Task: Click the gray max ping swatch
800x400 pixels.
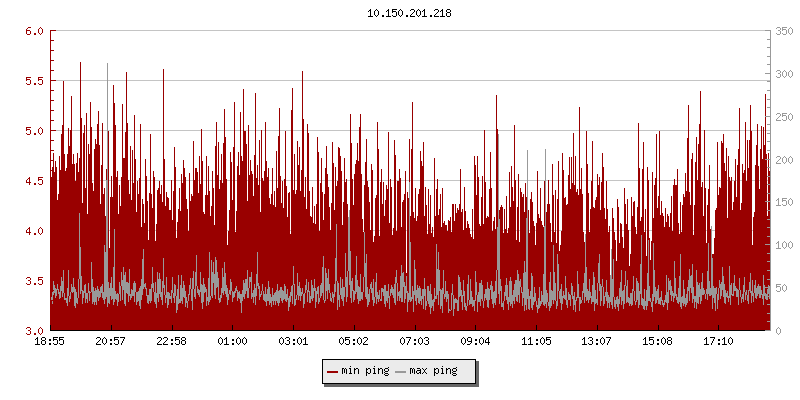Action: 401,372
